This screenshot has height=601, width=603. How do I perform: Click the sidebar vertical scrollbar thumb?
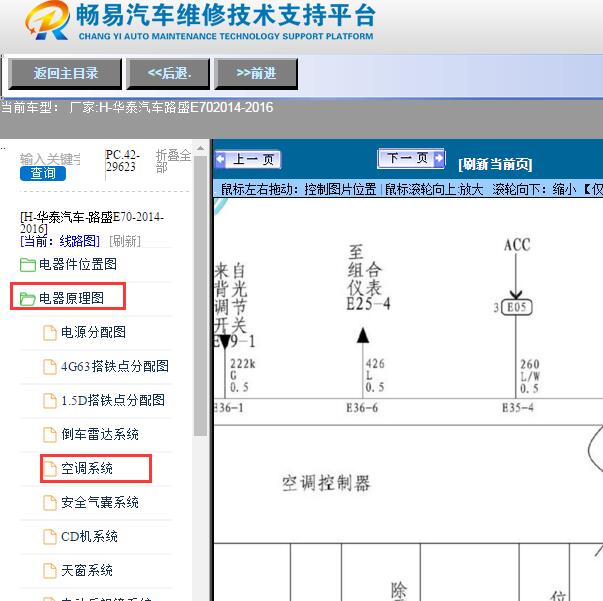click(x=200, y=295)
